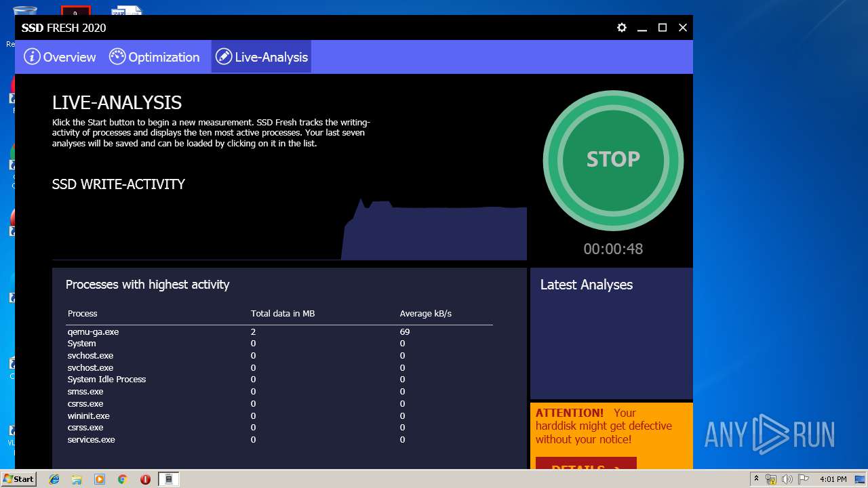Click the Total data in MB header
The image size is (868, 488).
pyautogui.click(x=283, y=313)
